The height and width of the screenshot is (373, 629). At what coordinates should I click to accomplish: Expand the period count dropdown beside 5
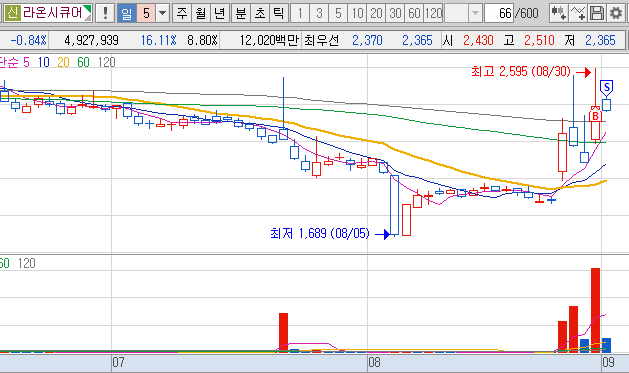[162, 13]
